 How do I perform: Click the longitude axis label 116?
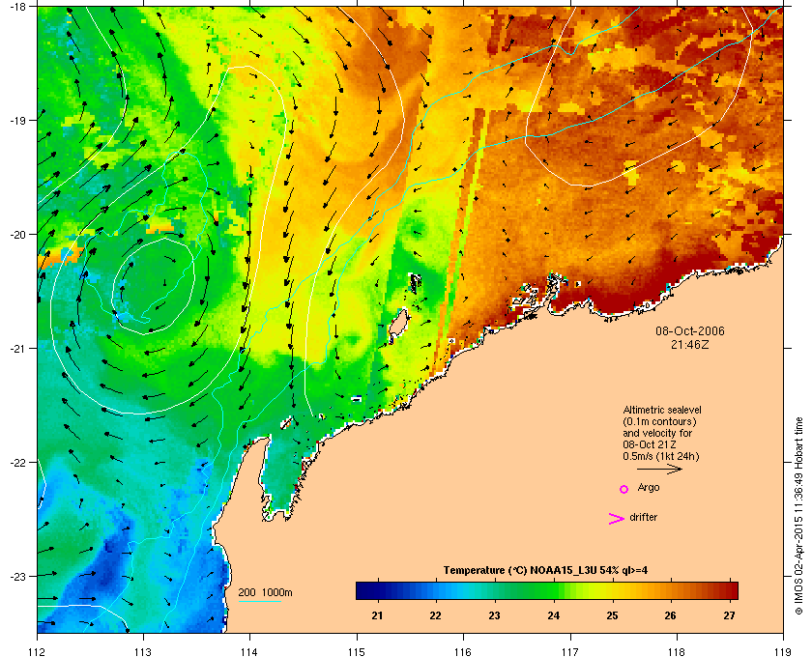[463, 652]
